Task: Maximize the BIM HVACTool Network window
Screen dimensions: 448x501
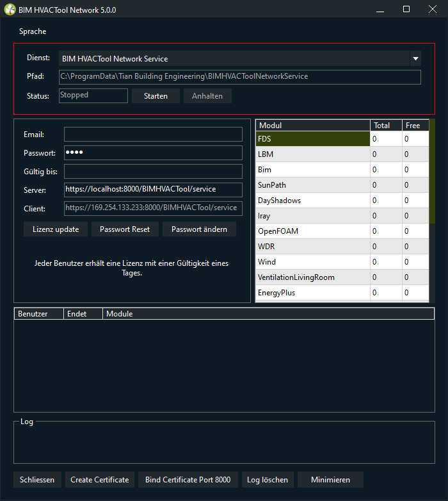Action: 406,9
